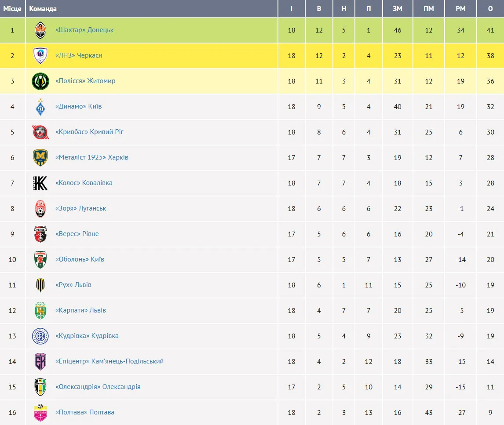Viewport: 504px width, 425px height.
Task: Click the LNZ Cherkasy club crest
Action: (40, 56)
